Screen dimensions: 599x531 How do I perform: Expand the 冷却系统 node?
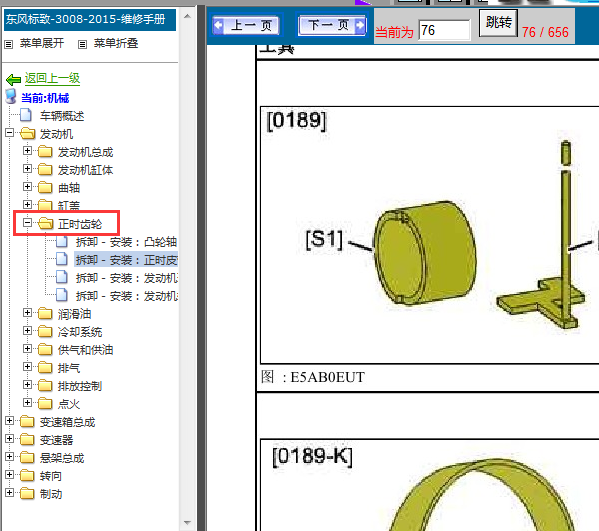pyautogui.click(x=27, y=331)
